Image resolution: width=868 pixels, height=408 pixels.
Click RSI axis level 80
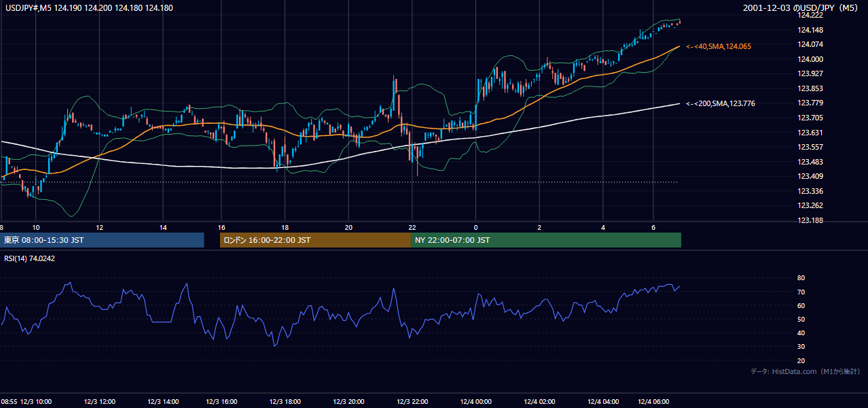tap(801, 278)
